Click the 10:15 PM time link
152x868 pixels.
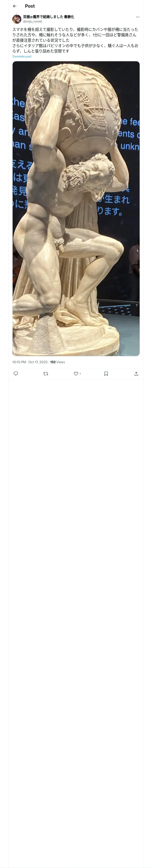pyautogui.click(x=19, y=362)
